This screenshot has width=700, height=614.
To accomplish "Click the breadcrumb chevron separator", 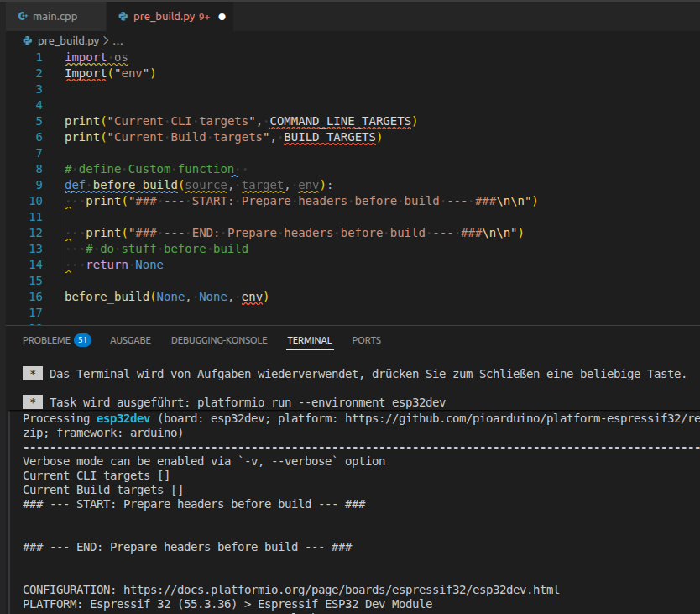I will (x=106, y=40).
